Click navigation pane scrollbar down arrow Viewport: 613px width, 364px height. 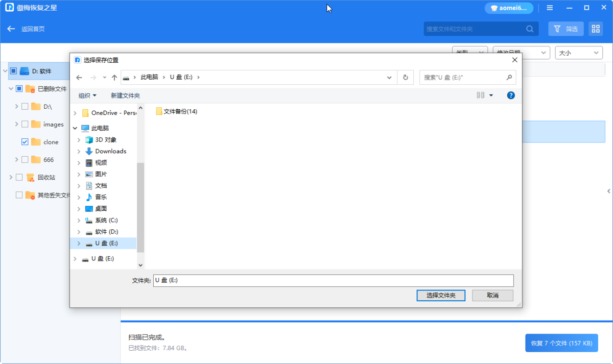pyautogui.click(x=141, y=265)
